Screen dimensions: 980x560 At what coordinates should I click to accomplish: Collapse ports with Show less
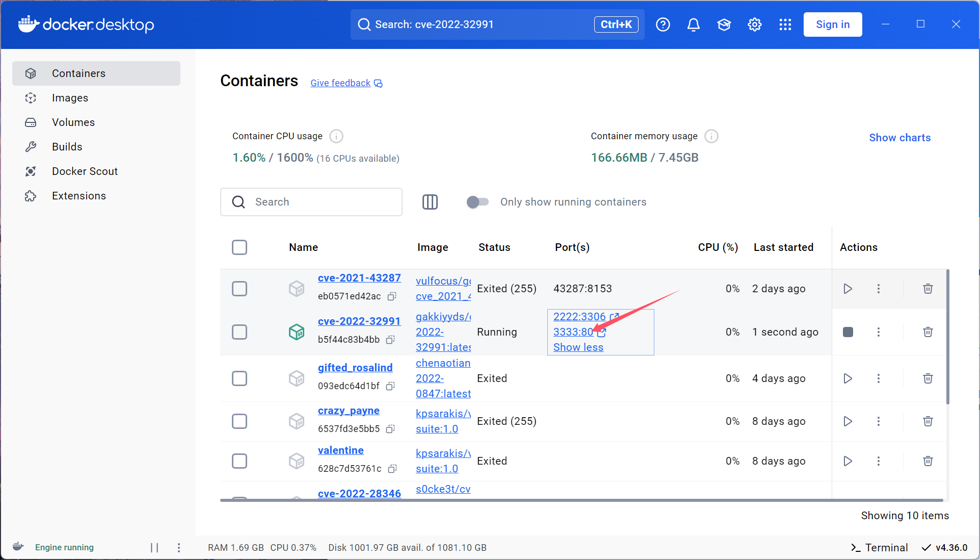point(578,347)
